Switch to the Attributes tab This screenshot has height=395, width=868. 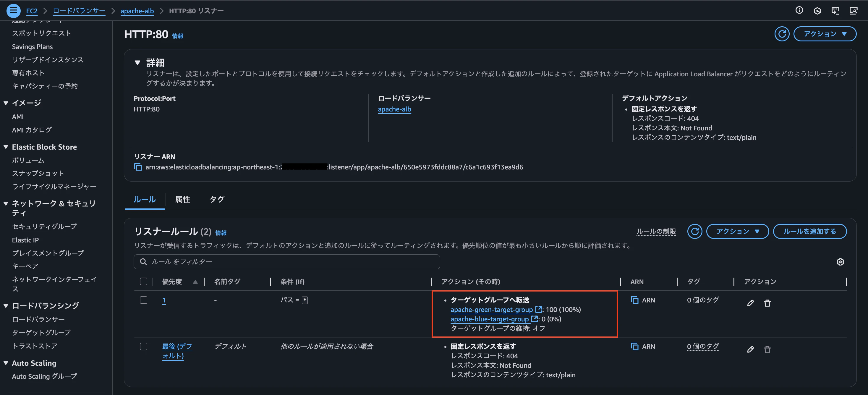[183, 200]
